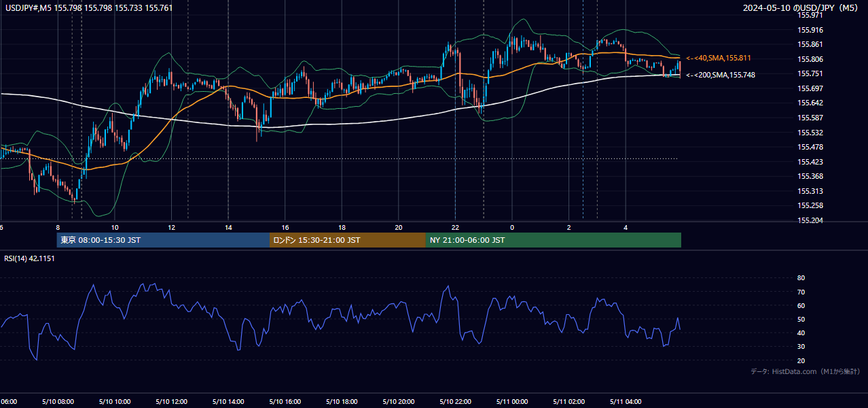Click price axis label 155.478

tap(810, 147)
